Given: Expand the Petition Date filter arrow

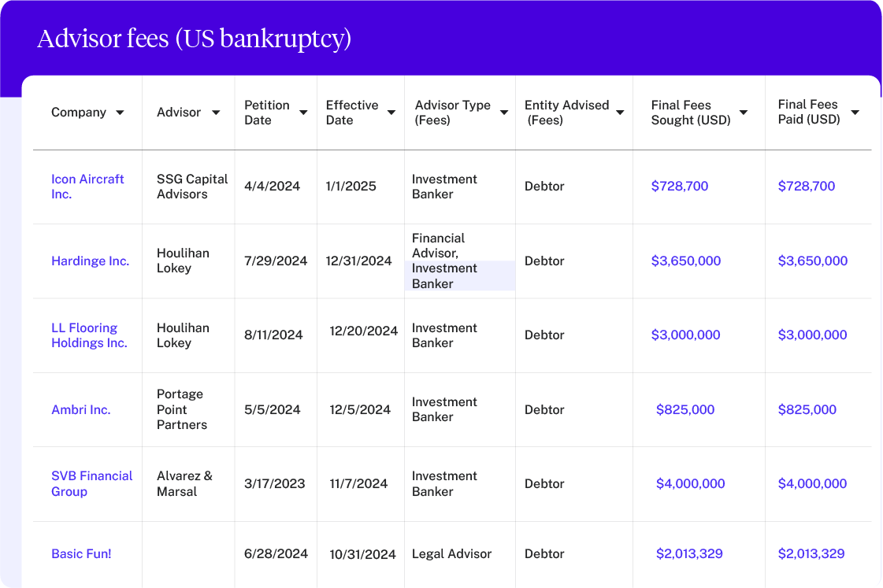Looking at the screenshot, I should pyautogui.click(x=303, y=113).
